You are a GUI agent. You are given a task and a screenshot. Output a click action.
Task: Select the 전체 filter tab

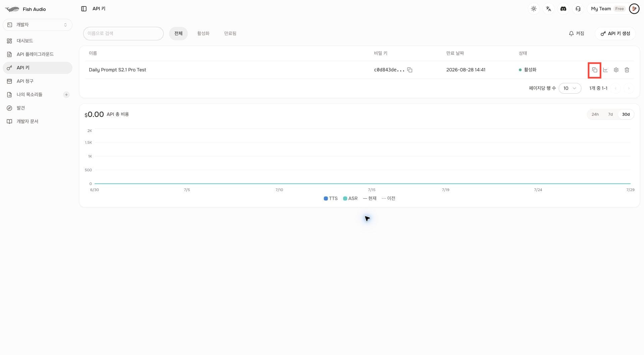point(178,34)
